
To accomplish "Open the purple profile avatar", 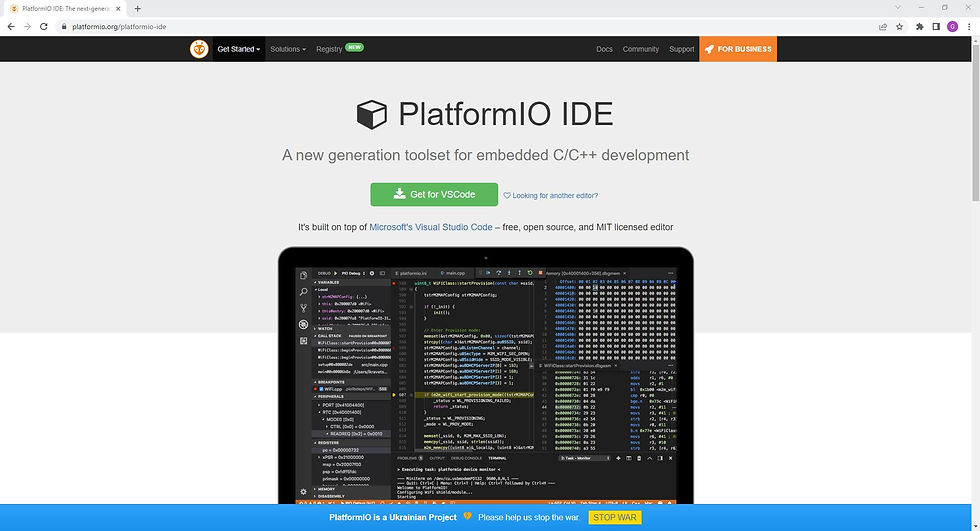I will [952, 26].
